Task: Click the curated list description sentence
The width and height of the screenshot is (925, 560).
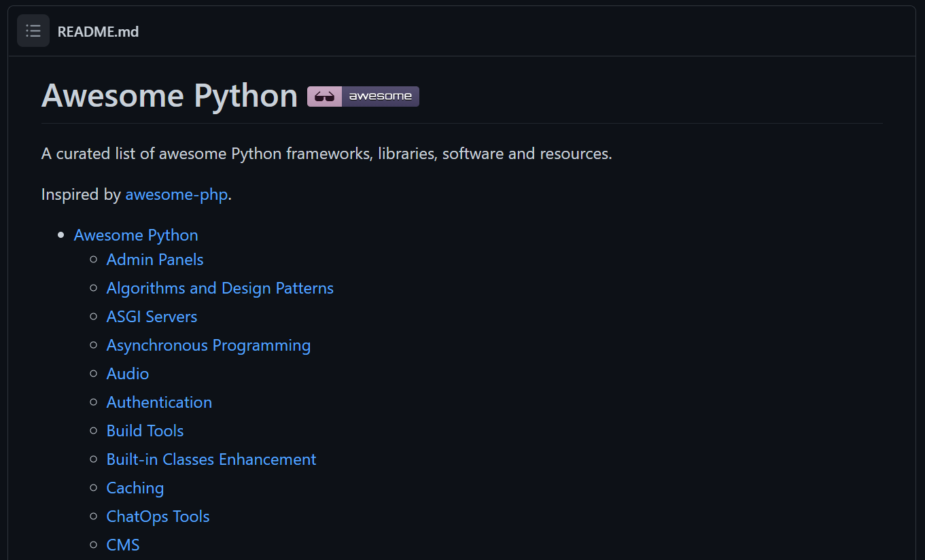Action: coord(327,154)
